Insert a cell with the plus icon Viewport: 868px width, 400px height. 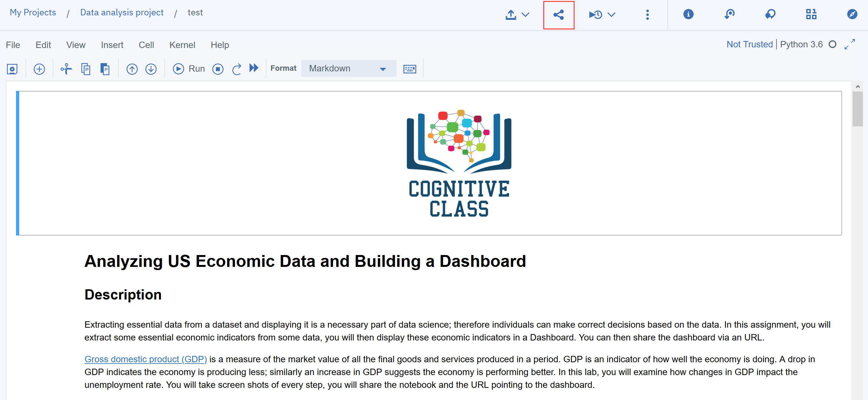pos(39,69)
